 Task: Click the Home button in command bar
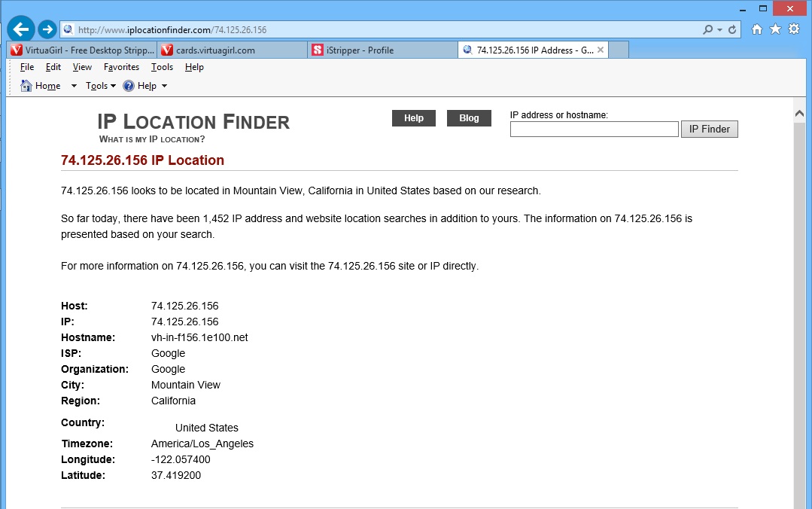[x=41, y=86]
